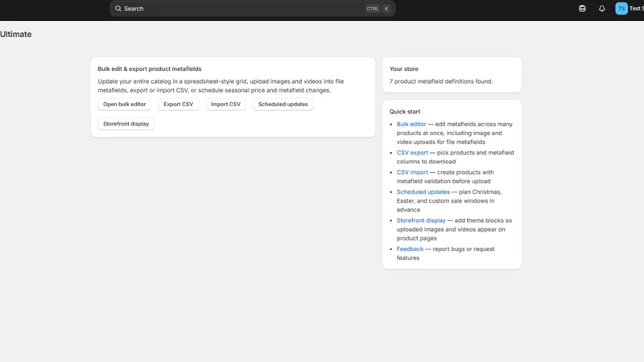Image resolution: width=644 pixels, height=362 pixels.
Task: Follow the Bulk editor quick start link
Action: pos(411,124)
